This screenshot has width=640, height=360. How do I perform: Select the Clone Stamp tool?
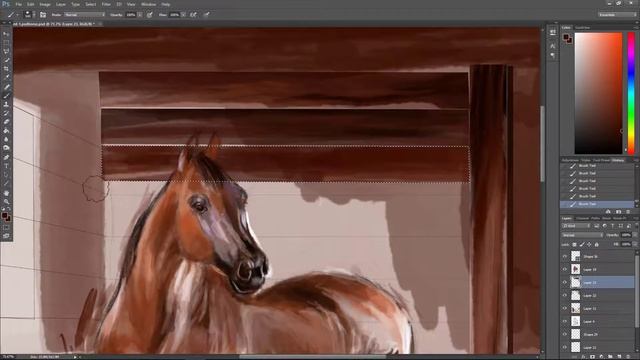click(x=6, y=104)
